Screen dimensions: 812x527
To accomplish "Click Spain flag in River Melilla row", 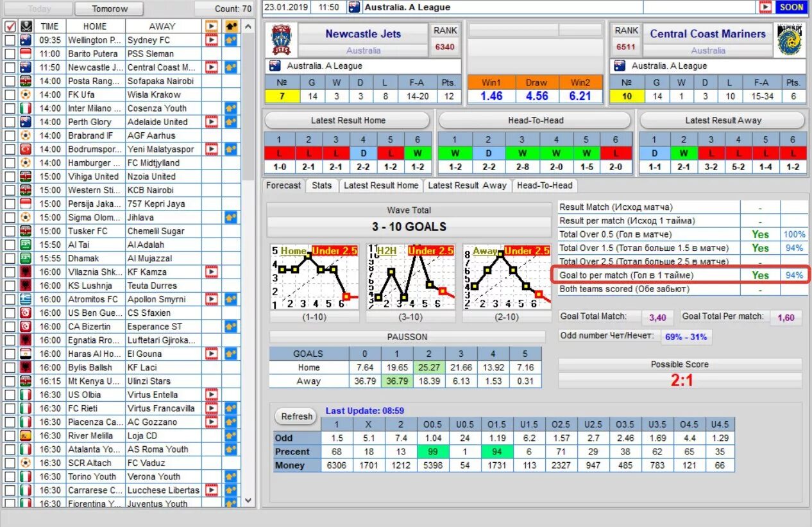I will point(26,436).
